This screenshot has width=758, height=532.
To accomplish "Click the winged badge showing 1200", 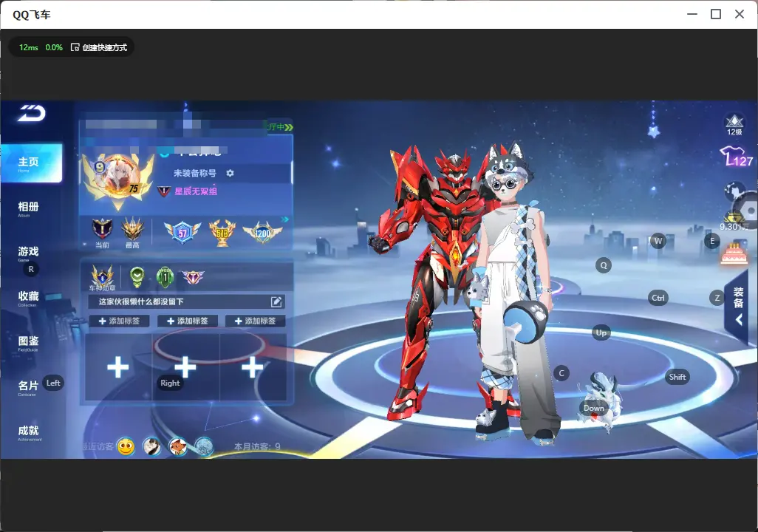I will click(x=262, y=233).
